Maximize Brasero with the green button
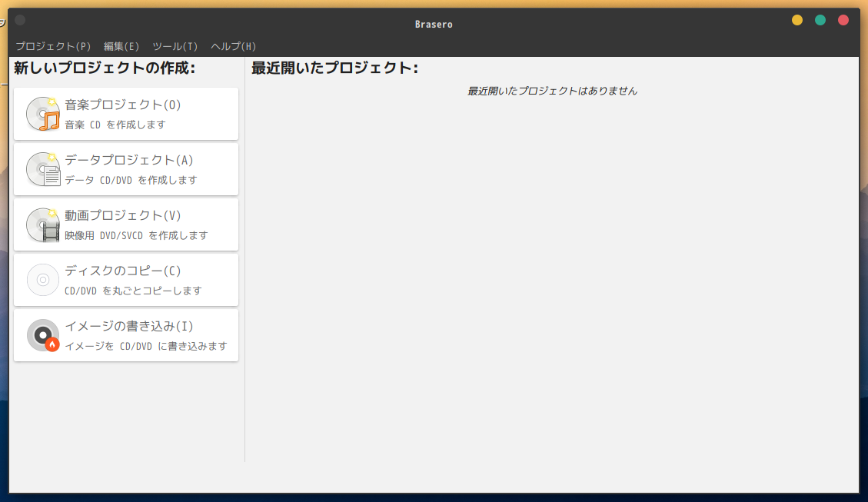This screenshot has width=868, height=502. 820,21
